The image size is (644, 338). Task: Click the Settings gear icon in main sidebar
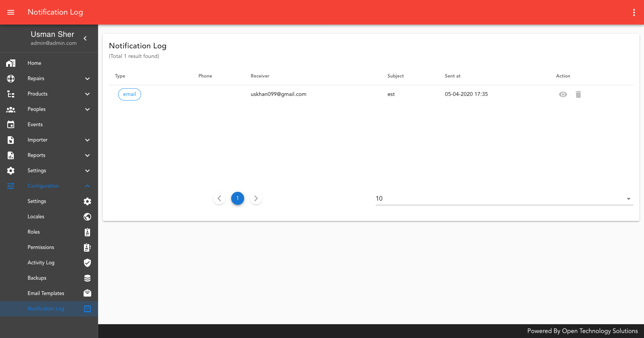click(x=11, y=171)
